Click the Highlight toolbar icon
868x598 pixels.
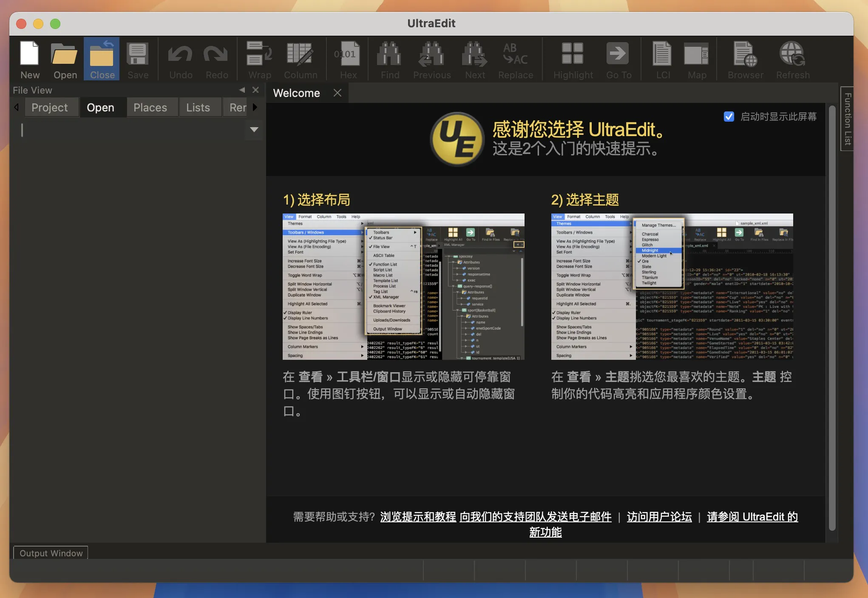[x=573, y=60]
